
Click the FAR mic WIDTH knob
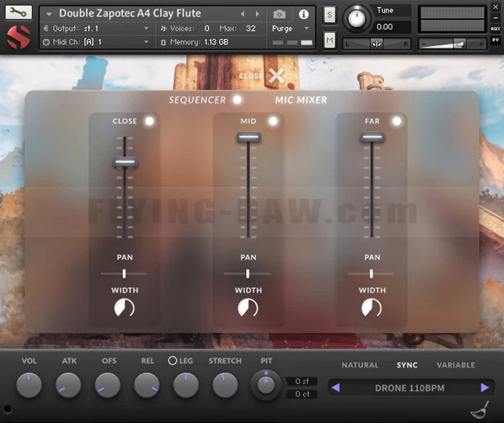(372, 308)
